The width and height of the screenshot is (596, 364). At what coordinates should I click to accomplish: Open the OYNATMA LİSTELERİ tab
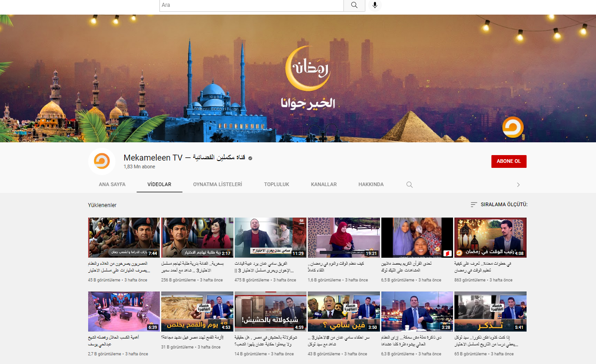(x=217, y=185)
